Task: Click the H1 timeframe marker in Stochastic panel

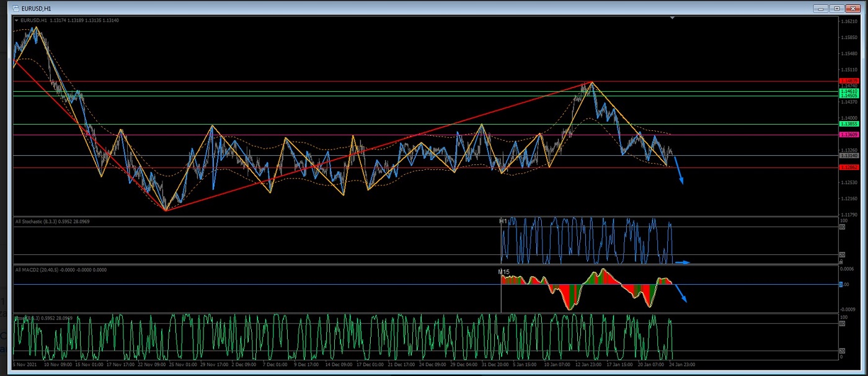Action: click(x=503, y=221)
